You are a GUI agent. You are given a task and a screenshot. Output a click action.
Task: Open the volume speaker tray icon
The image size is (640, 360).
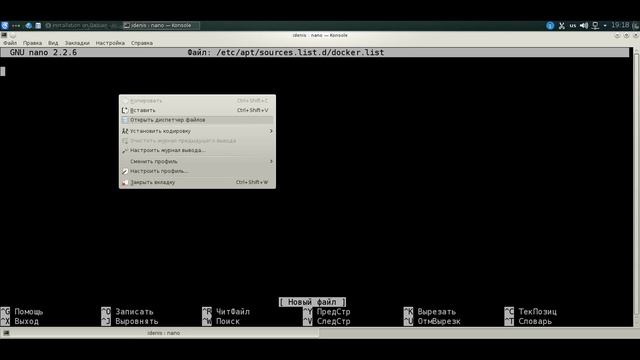coord(584,26)
